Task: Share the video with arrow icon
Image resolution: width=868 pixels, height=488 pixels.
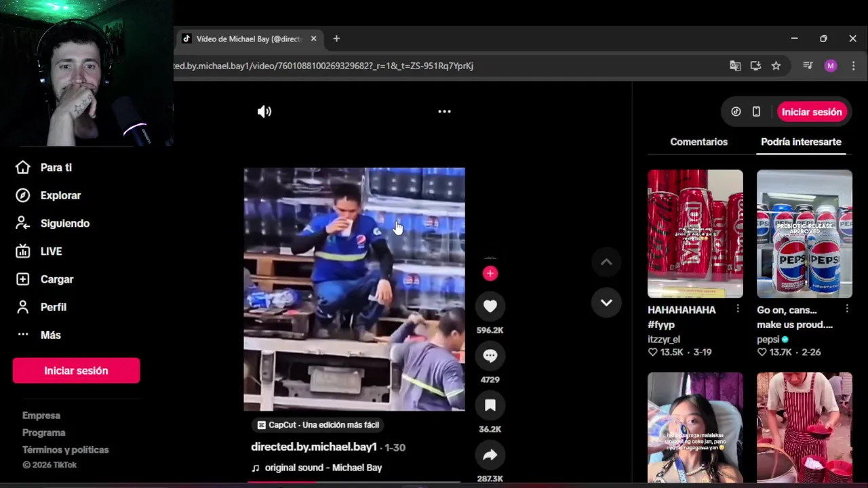Action: coord(490,455)
